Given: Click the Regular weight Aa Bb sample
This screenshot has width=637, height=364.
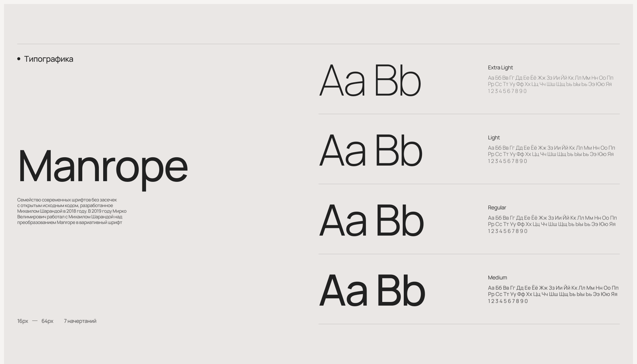Looking at the screenshot, I should tap(371, 221).
